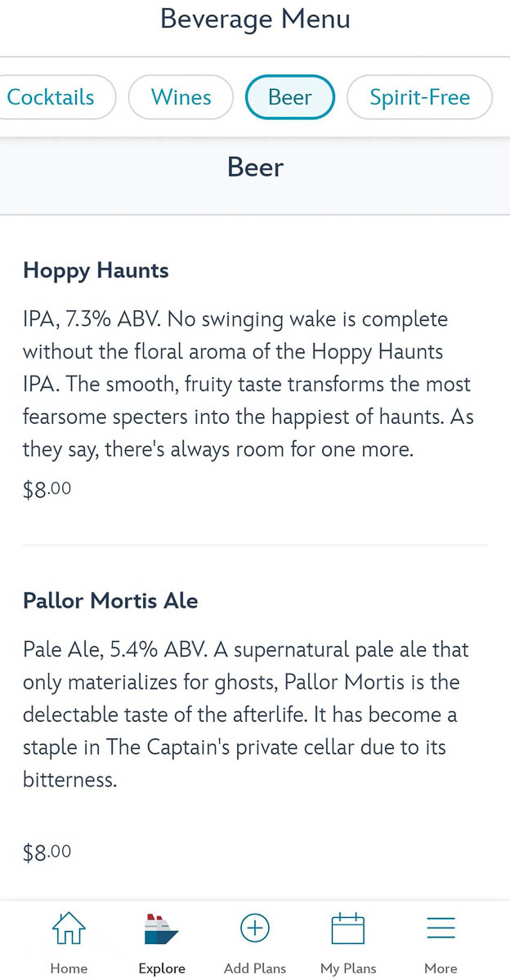Image resolution: width=510 pixels, height=980 pixels.
Task: Open the More hamburger menu icon
Action: click(x=441, y=929)
